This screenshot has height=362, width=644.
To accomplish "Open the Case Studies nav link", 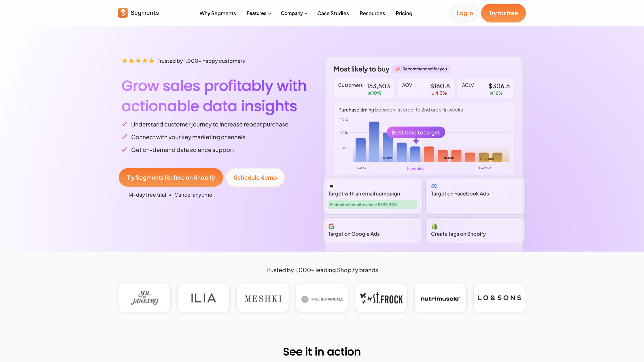I will [x=333, y=13].
